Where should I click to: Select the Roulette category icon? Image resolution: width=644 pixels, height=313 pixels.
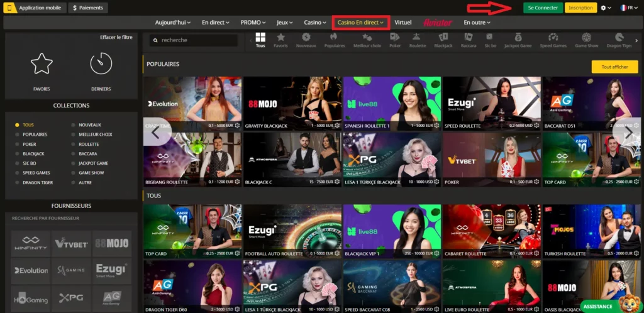point(417,40)
